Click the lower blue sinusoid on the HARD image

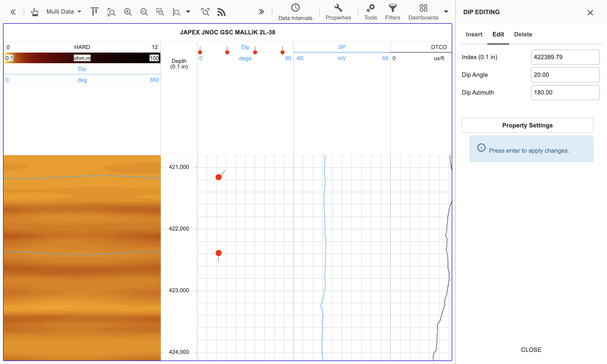[82, 254]
